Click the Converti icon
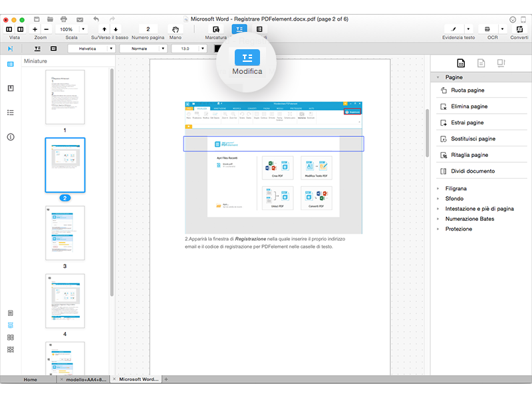The image size is (532, 399). click(519, 29)
